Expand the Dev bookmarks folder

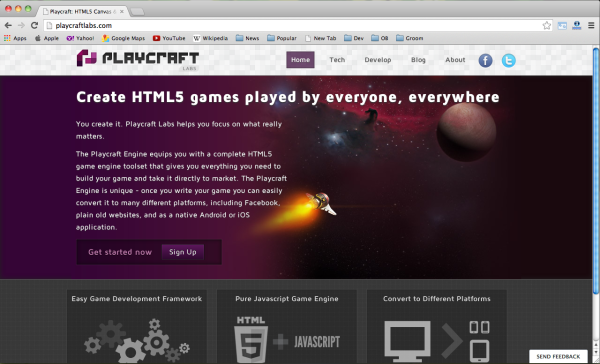[354, 38]
